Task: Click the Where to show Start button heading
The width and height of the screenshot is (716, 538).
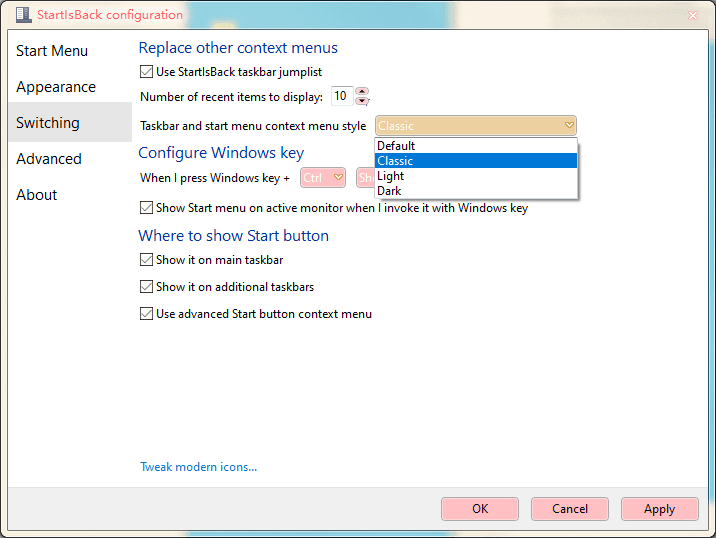Action: pos(233,236)
